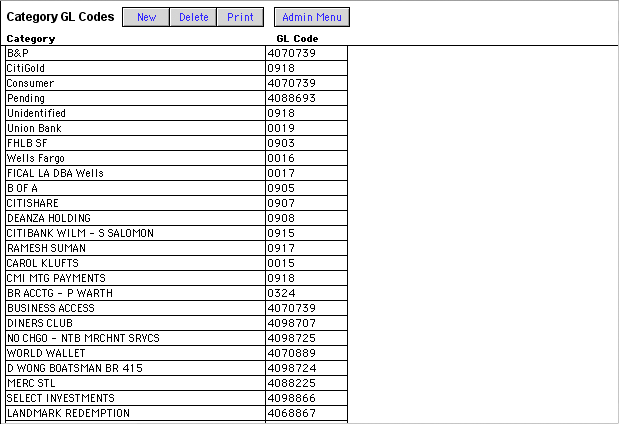Click the B&P GL code 4070739
The height and width of the screenshot is (424, 619).
(307, 53)
